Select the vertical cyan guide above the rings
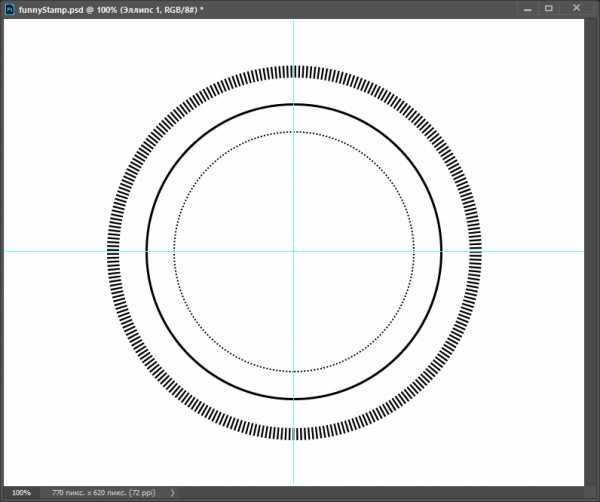The width and height of the screenshot is (600, 502). tap(294, 40)
